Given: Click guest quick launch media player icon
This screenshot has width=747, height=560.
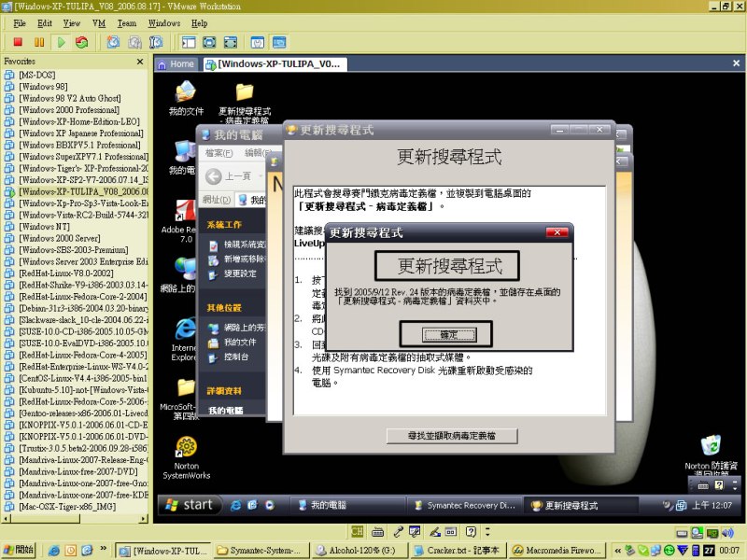Looking at the screenshot, I should (x=270, y=505).
